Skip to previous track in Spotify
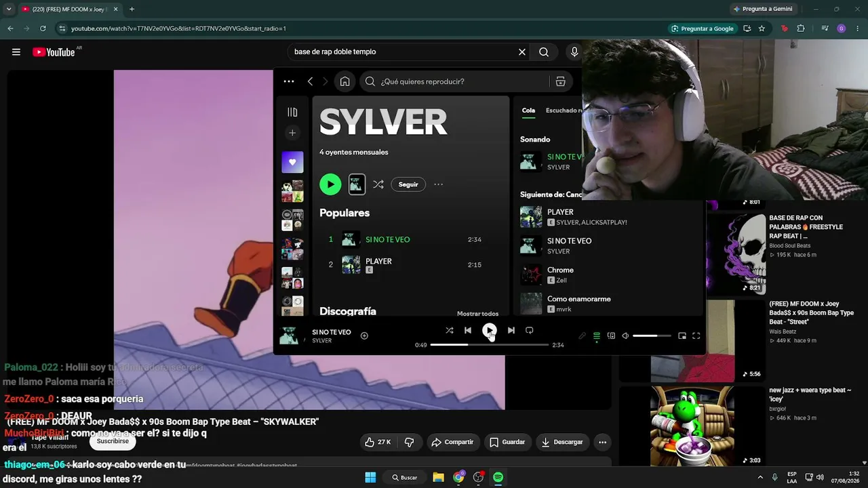 (x=468, y=330)
